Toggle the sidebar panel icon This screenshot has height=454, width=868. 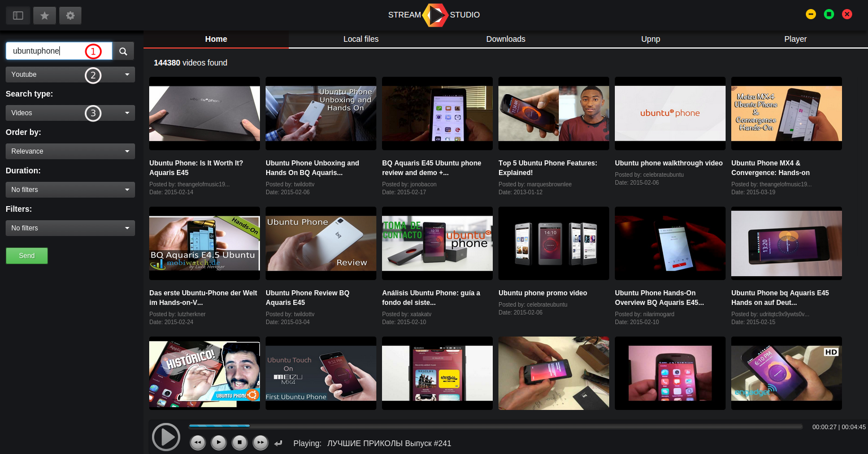18,15
